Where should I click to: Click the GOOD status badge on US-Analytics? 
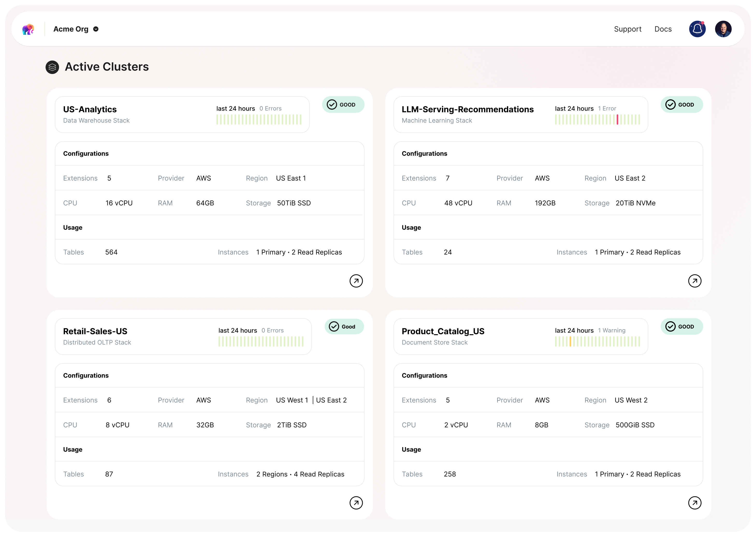(343, 105)
